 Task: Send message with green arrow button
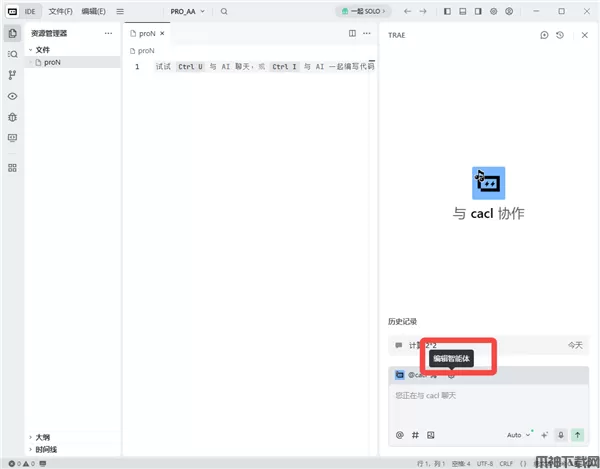(x=577, y=435)
